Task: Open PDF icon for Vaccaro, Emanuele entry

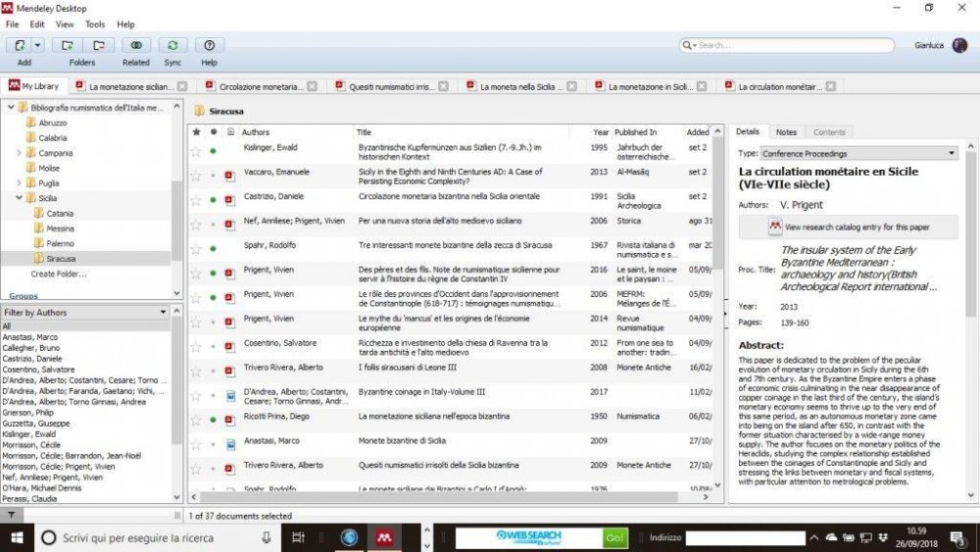Action: pyautogui.click(x=230, y=176)
